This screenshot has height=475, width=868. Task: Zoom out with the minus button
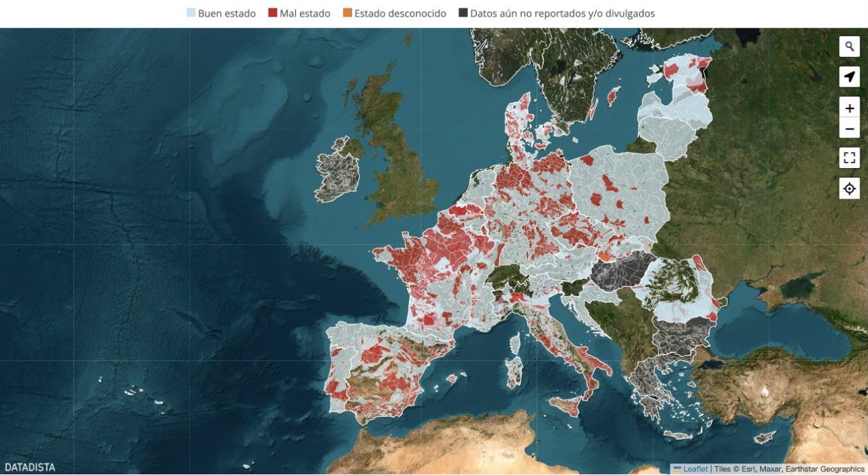coord(849,128)
